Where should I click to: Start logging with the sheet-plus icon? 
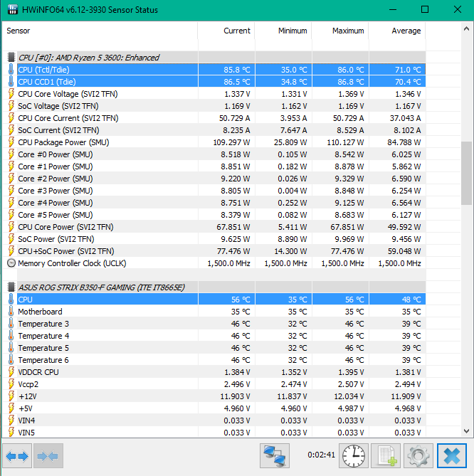386,455
